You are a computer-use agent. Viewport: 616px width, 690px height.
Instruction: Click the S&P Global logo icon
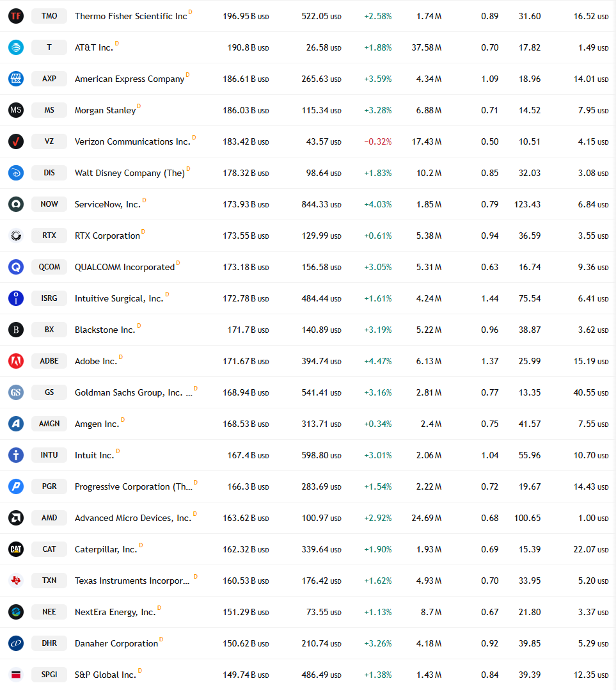pyautogui.click(x=16, y=675)
